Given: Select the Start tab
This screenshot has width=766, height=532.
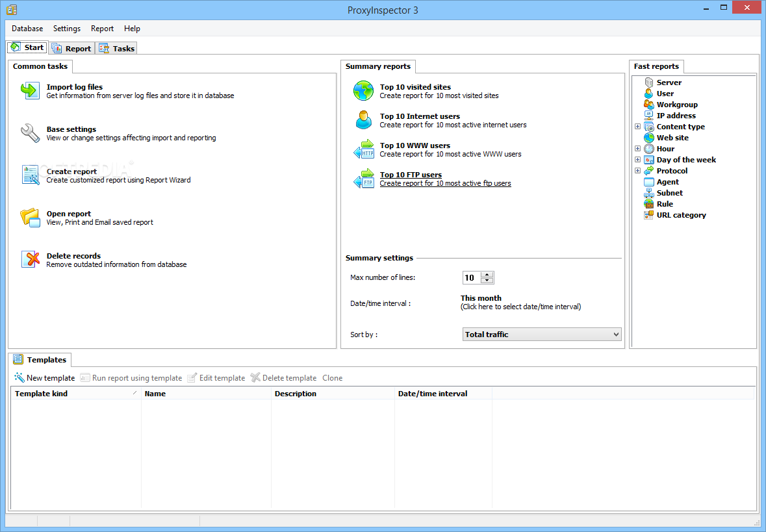Looking at the screenshot, I should pos(27,47).
